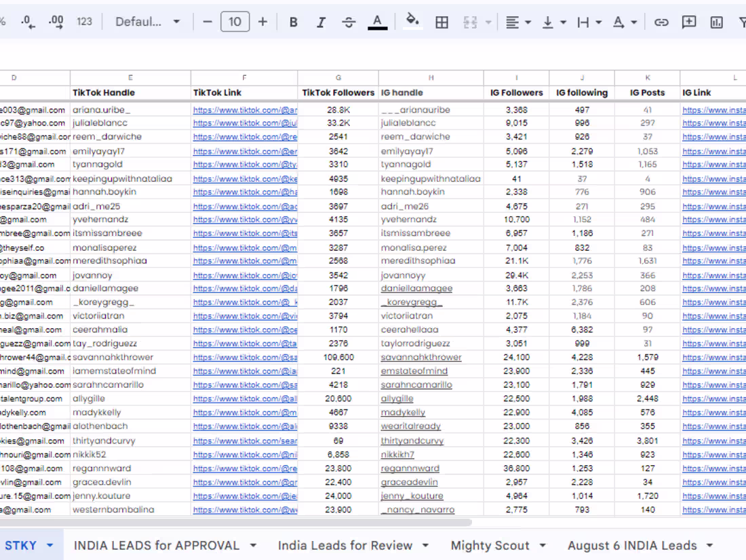Select the TikTok Handle header cell
This screenshot has height=560, width=746.
130,93
